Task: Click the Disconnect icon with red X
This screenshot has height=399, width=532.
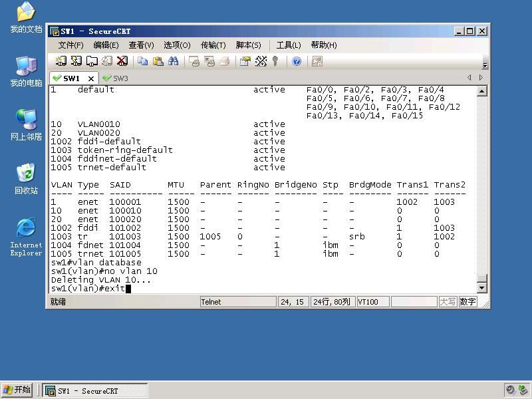Action: coord(122,61)
